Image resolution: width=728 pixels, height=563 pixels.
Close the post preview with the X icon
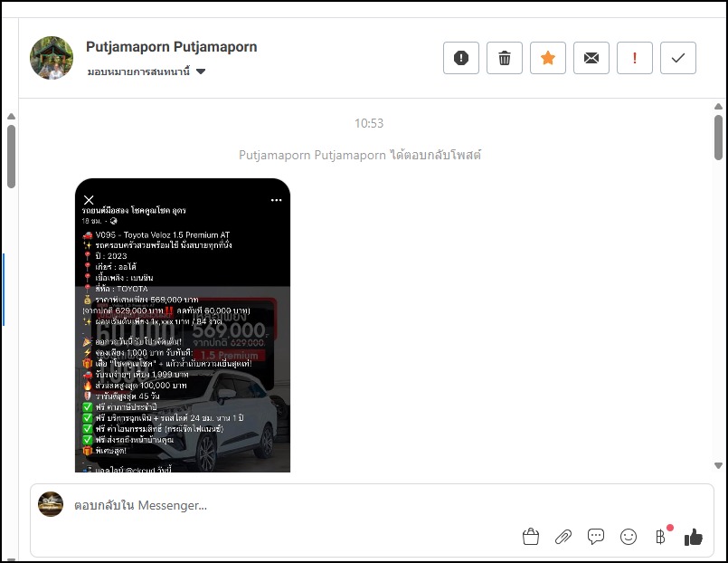click(89, 200)
